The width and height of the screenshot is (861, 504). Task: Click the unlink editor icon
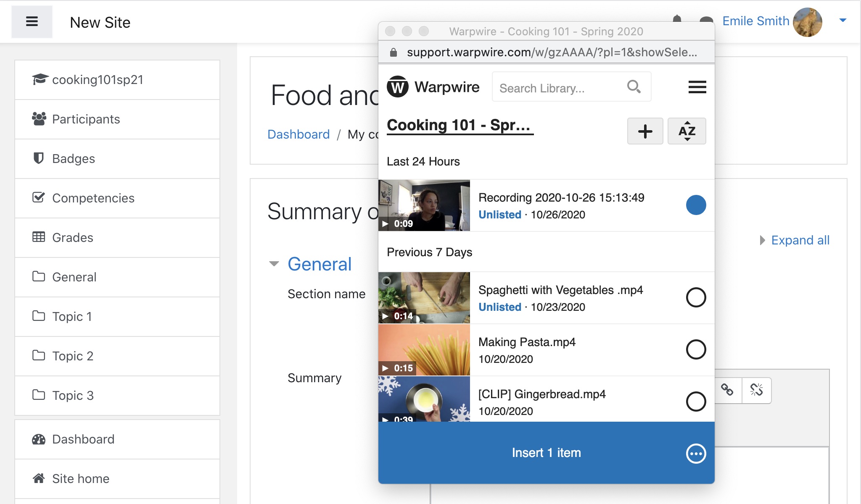(x=756, y=390)
